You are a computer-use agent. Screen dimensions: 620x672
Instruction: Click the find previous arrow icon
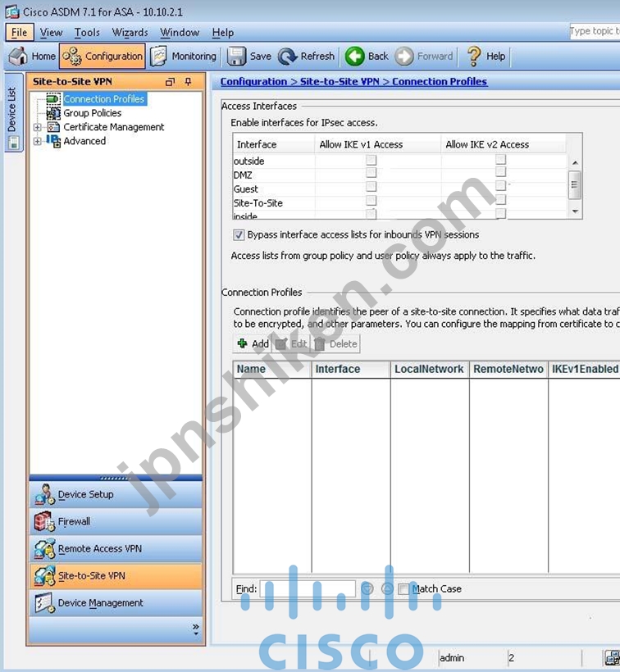tap(387, 589)
